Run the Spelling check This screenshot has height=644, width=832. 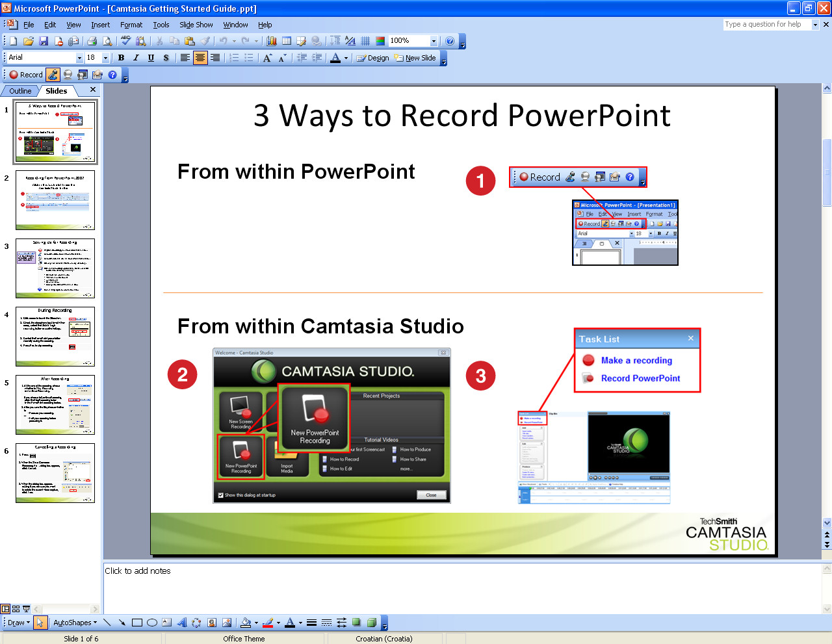[125, 41]
